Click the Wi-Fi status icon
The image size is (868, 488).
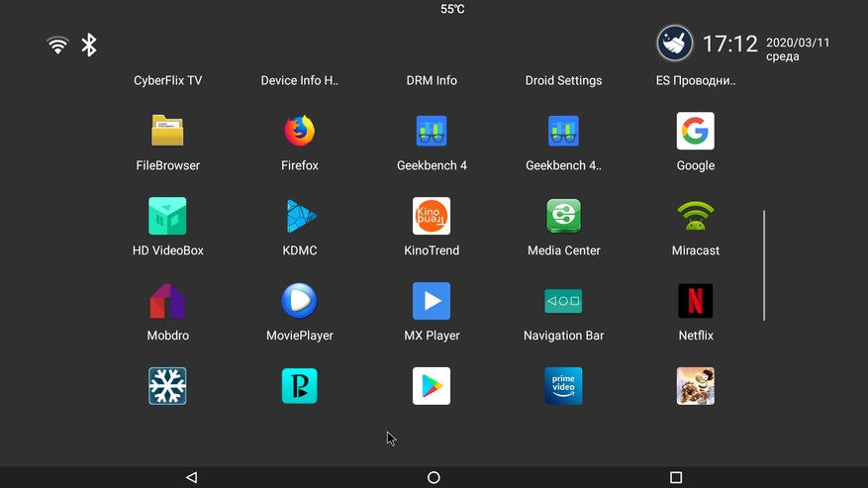[x=57, y=45]
